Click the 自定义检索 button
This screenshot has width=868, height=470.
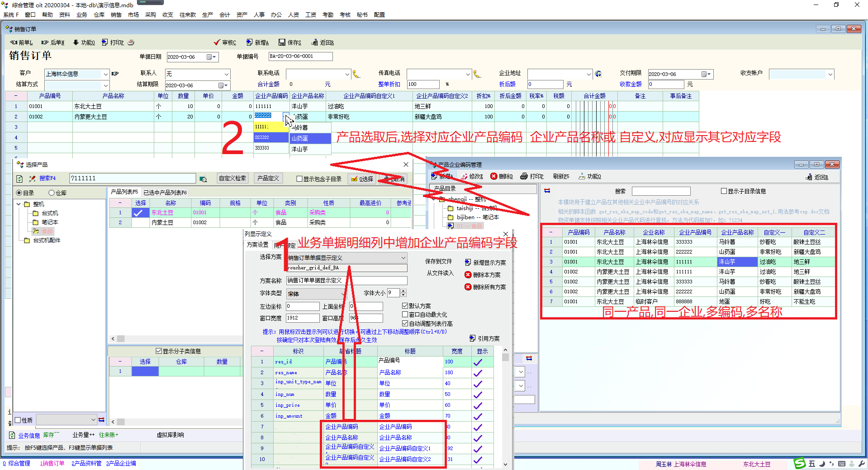232,179
